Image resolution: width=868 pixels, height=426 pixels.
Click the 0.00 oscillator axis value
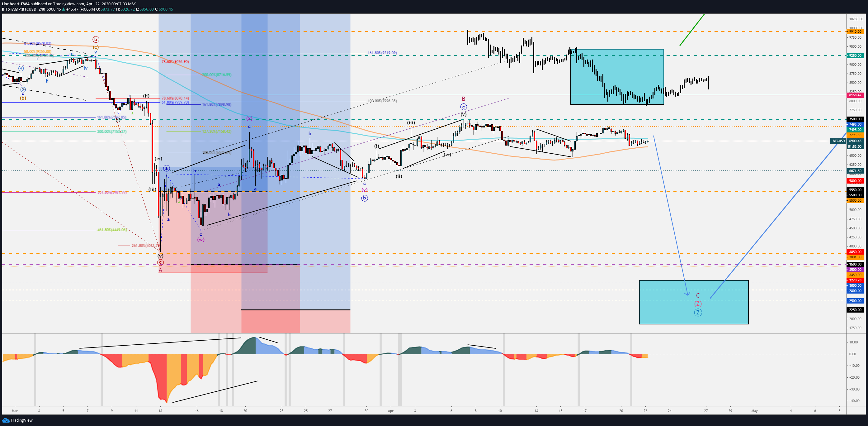[x=852, y=354]
